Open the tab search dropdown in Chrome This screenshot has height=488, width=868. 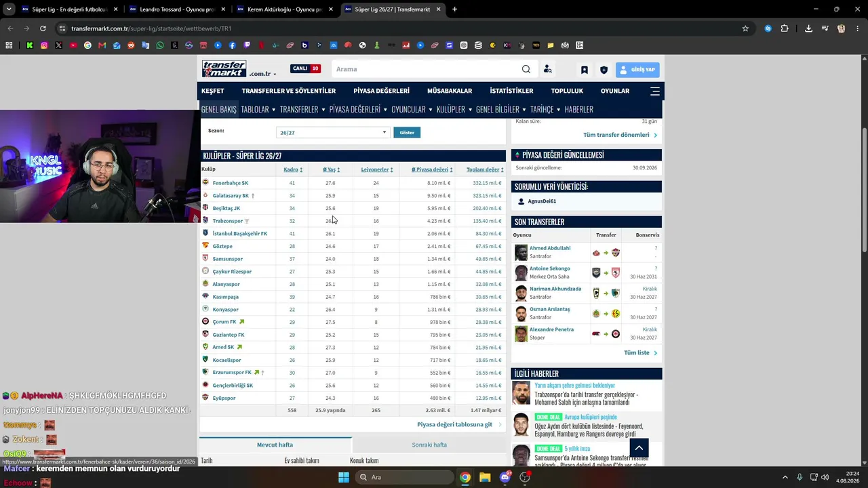[9, 9]
